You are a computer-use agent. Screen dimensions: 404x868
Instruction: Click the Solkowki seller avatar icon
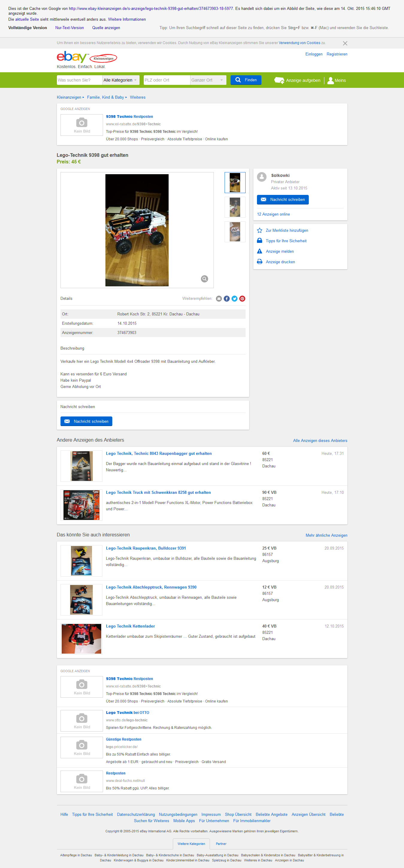coord(261,177)
